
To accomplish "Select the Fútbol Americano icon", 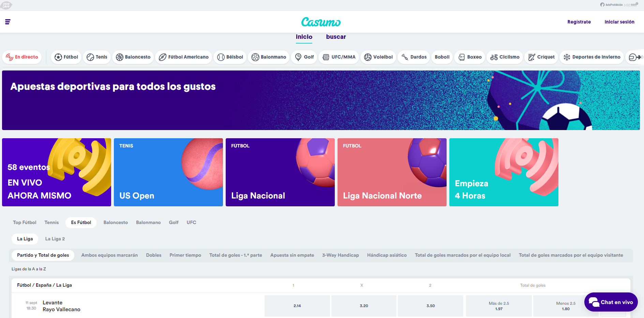I will point(163,57).
